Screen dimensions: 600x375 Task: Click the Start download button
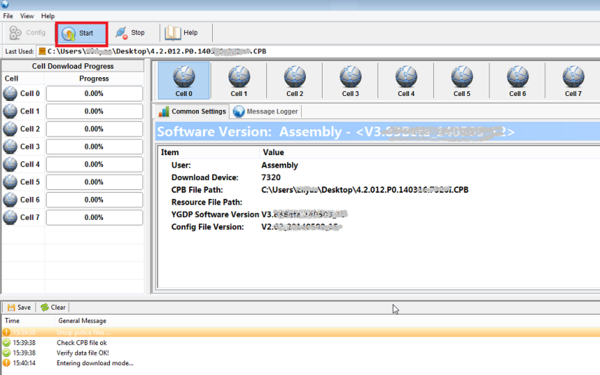pos(81,33)
